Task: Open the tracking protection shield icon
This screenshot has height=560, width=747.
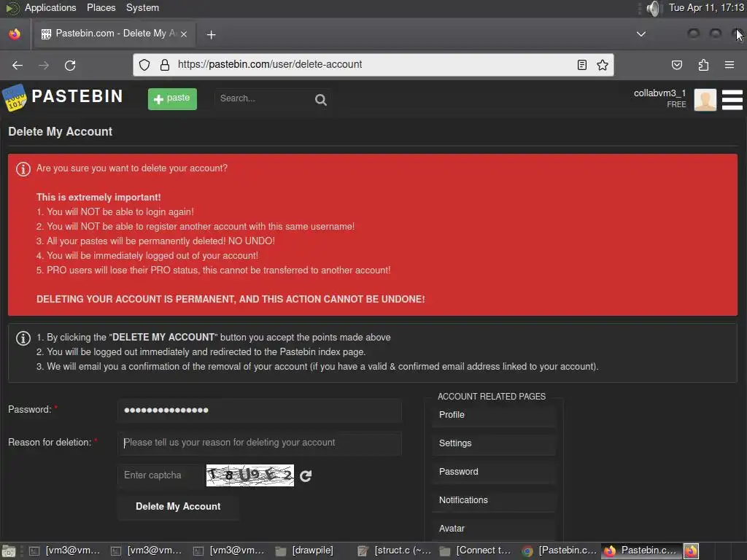Action: (144, 65)
